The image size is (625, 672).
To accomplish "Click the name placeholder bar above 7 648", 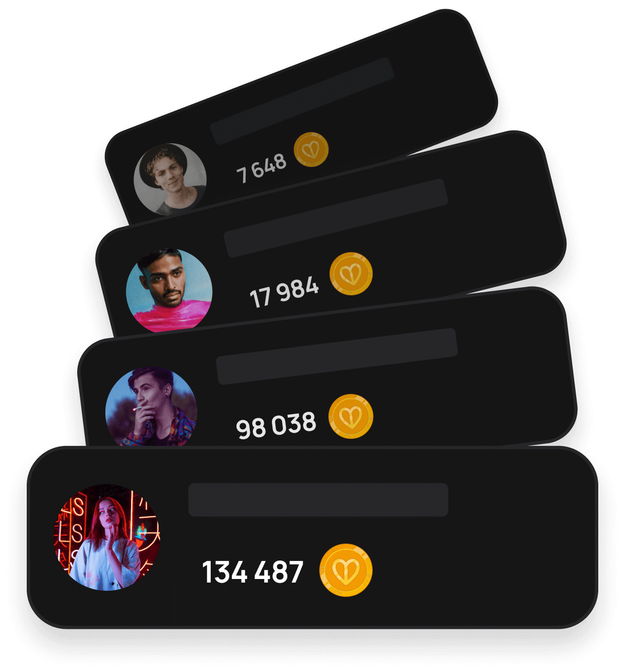I will (x=302, y=101).
